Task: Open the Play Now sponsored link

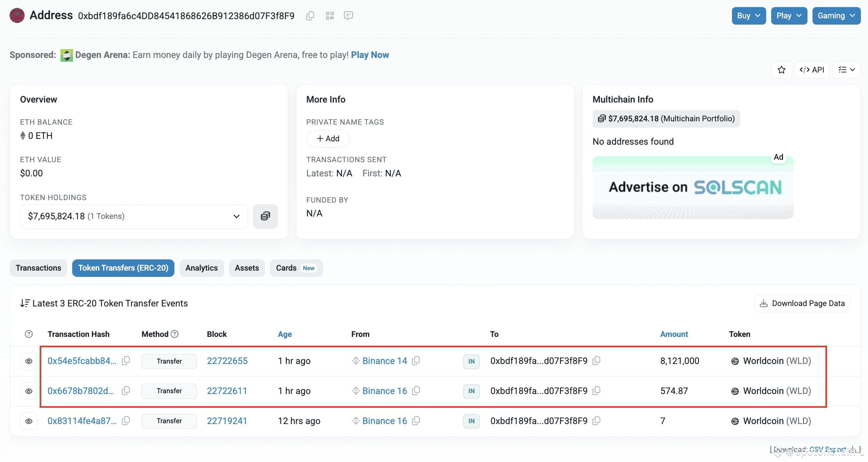Action: point(370,55)
